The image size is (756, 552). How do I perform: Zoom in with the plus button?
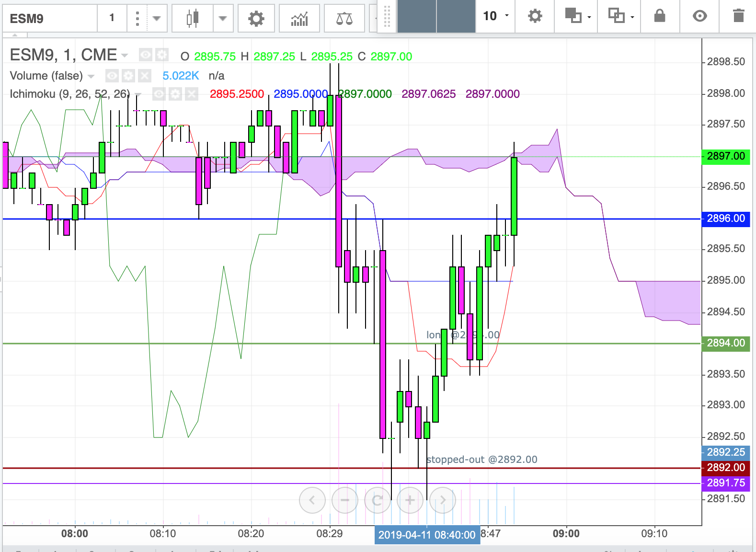(x=410, y=500)
